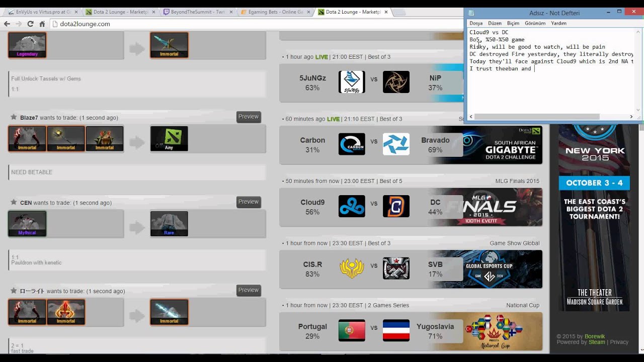Click the 'Cloud9' team name in the match list

[312, 202]
